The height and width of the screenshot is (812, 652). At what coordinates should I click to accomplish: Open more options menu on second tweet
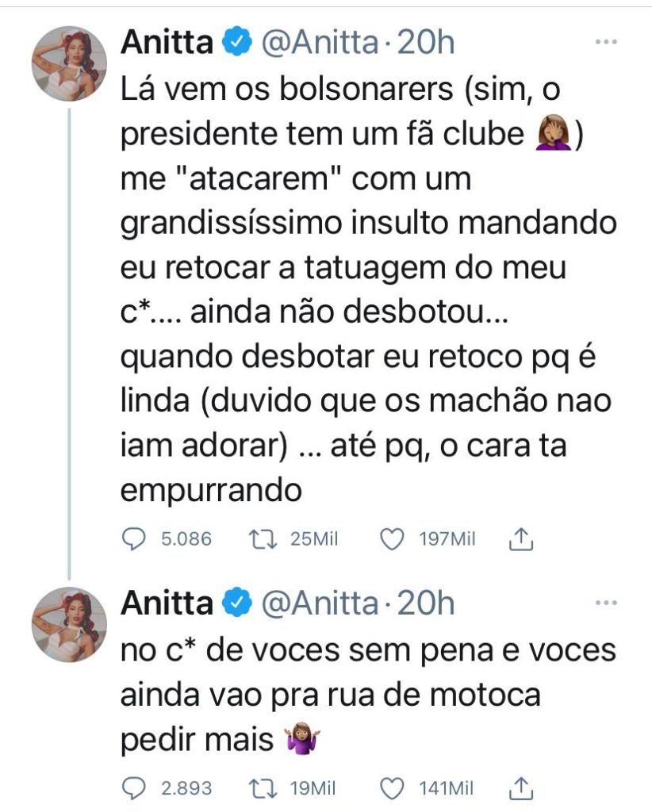click(605, 603)
